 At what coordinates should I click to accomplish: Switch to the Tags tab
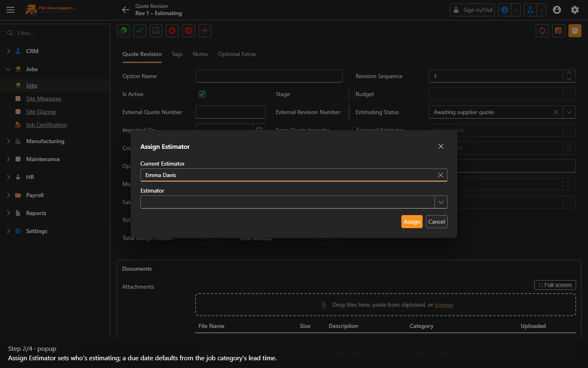click(x=177, y=54)
